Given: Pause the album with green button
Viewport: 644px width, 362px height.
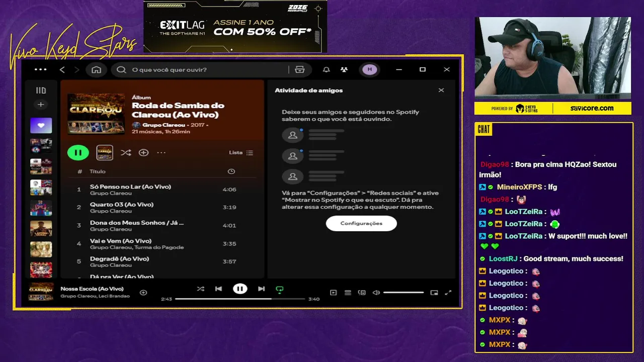Looking at the screenshot, I should pos(78,152).
